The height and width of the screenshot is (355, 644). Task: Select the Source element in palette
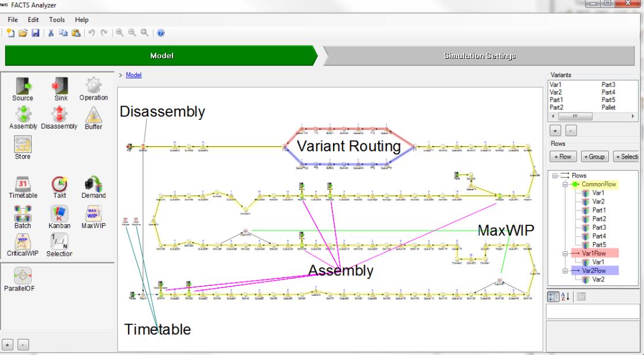click(23, 89)
